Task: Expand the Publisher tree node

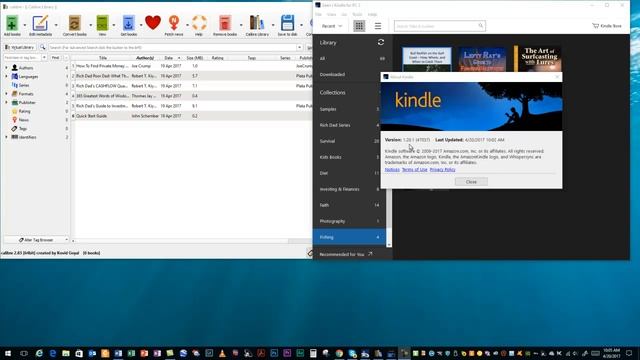Action: pos(7,102)
